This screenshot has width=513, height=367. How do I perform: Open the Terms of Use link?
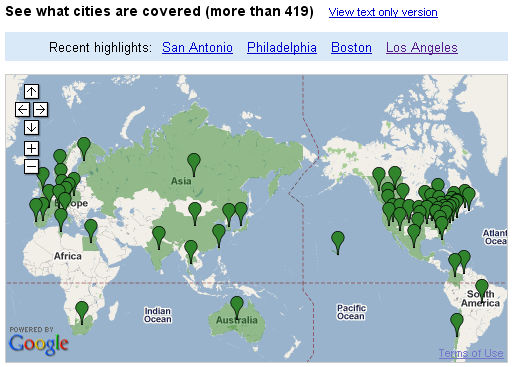471,353
